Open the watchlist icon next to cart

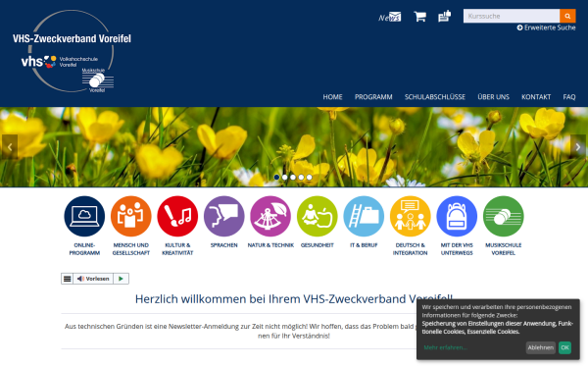point(444,16)
